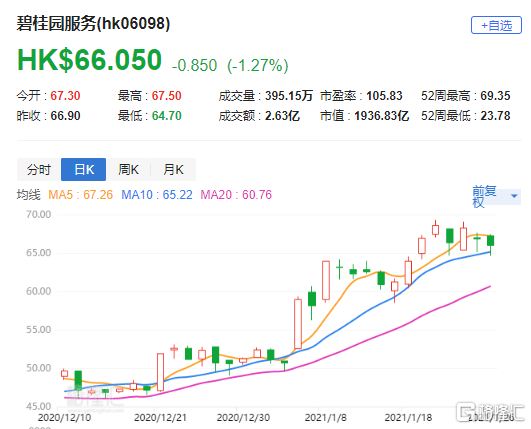Click the 52周最高 value 69.35
531x429 pixels.
(495, 96)
